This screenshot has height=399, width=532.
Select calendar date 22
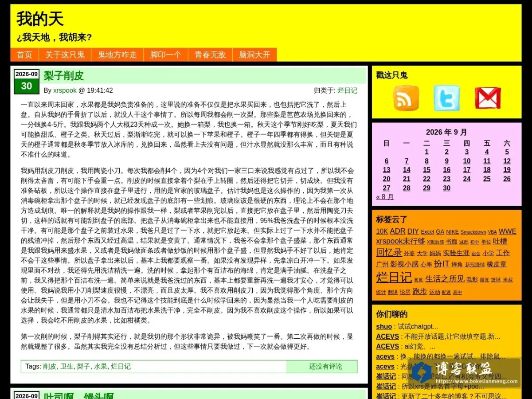[426, 179]
